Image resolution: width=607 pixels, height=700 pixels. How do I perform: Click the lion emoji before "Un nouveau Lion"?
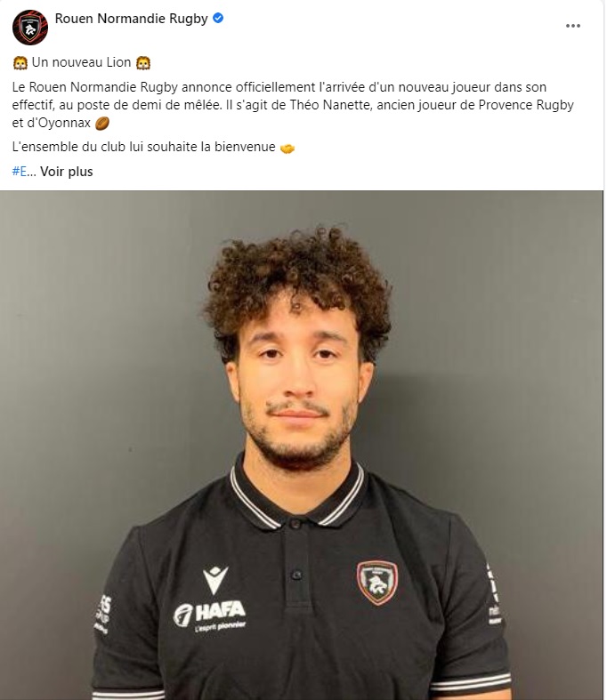tap(20, 63)
